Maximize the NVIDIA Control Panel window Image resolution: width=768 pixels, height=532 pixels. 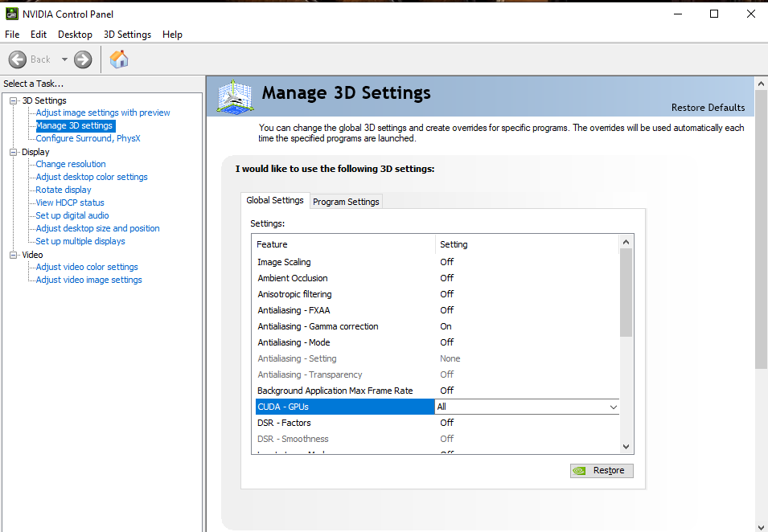714,14
